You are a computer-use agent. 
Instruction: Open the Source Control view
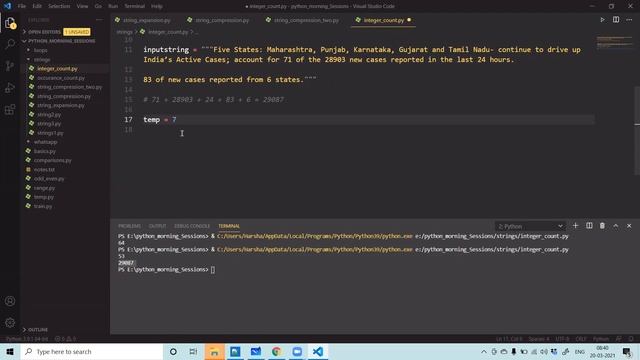(x=10, y=66)
